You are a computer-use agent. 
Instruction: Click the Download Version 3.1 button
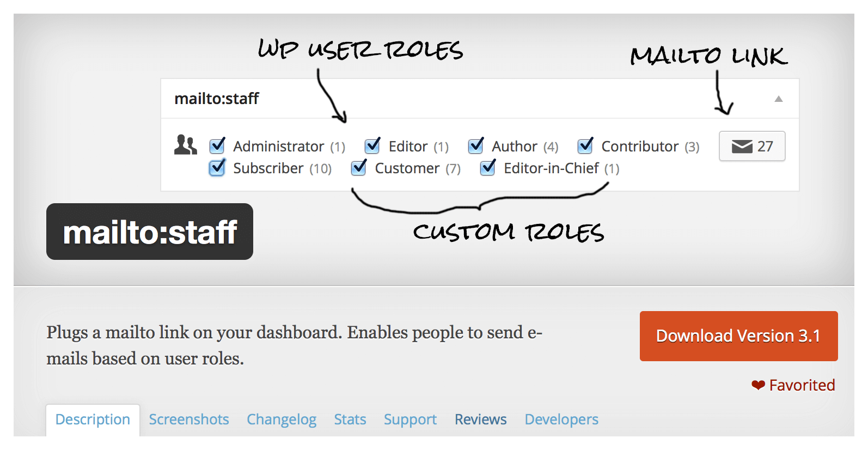tap(738, 336)
